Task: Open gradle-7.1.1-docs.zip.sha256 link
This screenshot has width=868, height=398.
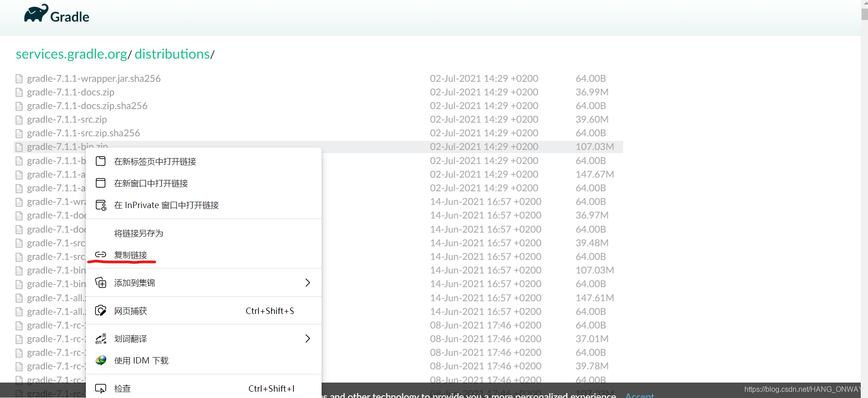Action: coord(87,106)
